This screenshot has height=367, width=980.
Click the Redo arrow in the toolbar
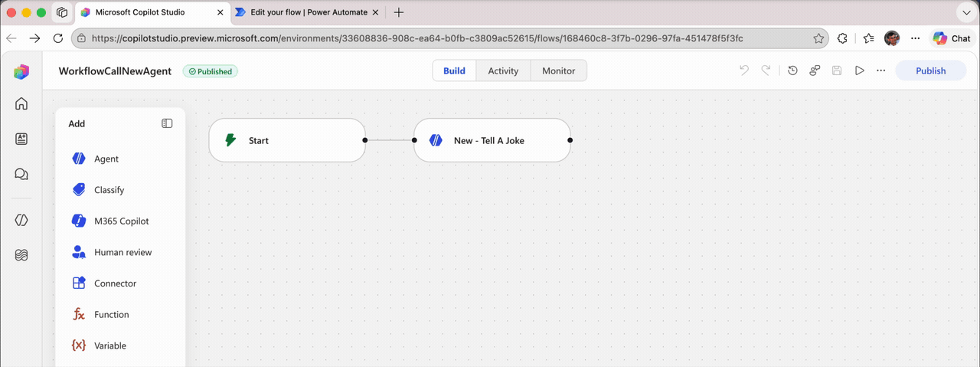tap(766, 70)
